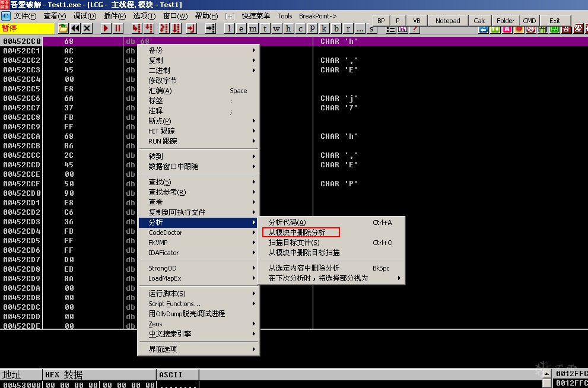Choose 扫描目标文件(S) entry
This screenshot has height=388, width=588.
point(332,243)
